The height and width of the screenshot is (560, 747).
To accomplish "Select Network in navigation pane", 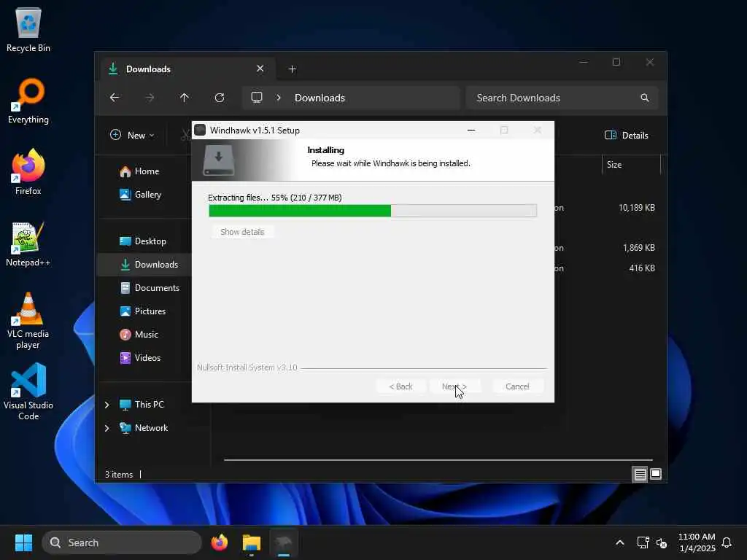I will 144,428.
